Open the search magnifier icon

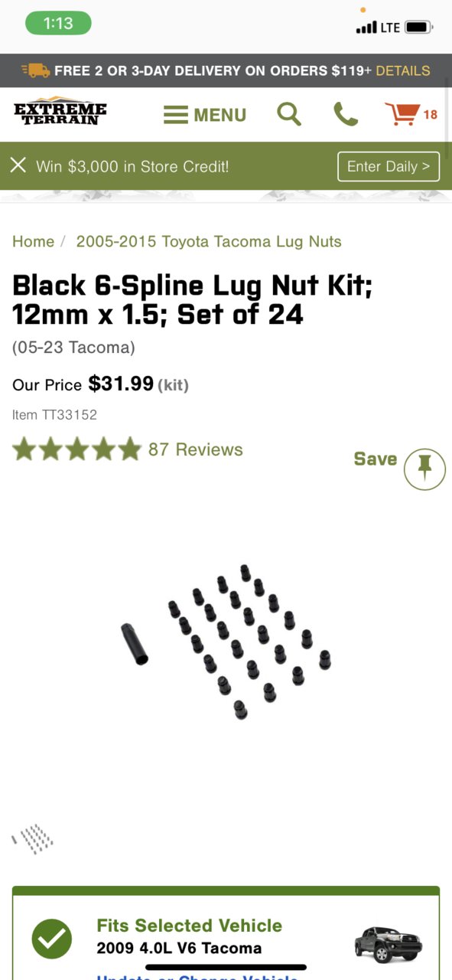tap(288, 115)
